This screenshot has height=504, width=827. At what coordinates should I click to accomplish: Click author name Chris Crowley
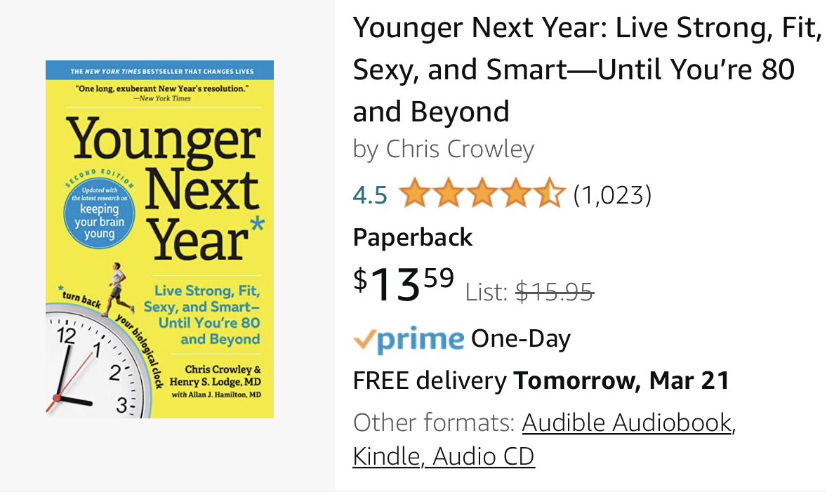[460, 150]
